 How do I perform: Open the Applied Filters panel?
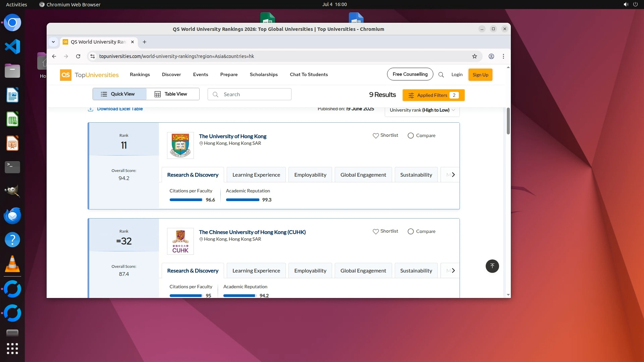pos(433,95)
